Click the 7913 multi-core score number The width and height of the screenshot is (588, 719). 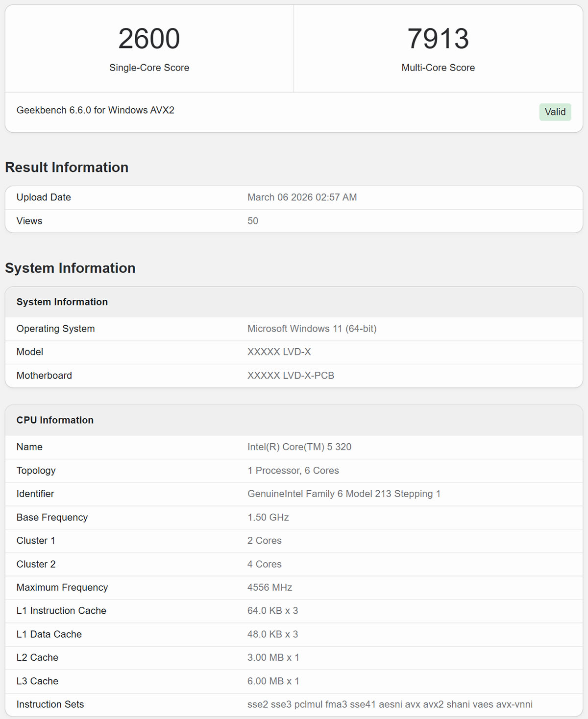tap(438, 39)
